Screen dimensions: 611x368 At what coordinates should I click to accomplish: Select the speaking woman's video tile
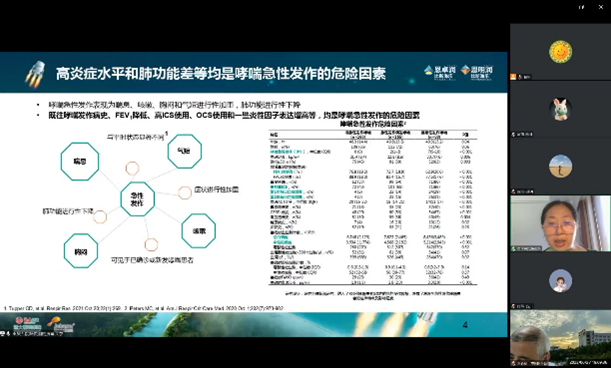560,223
